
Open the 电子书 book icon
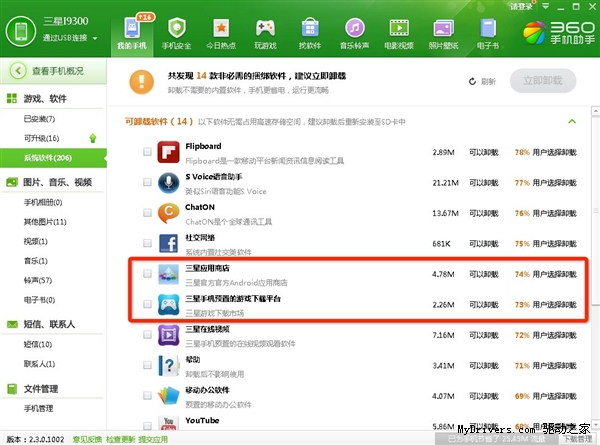click(x=488, y=28)
